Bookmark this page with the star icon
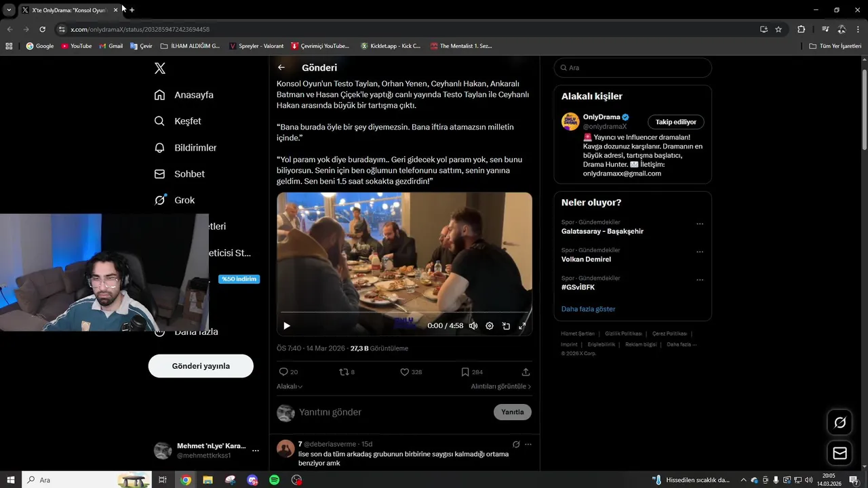Image resolution: width=868 pixels, height=488 pixels. [x=778, y=29]
